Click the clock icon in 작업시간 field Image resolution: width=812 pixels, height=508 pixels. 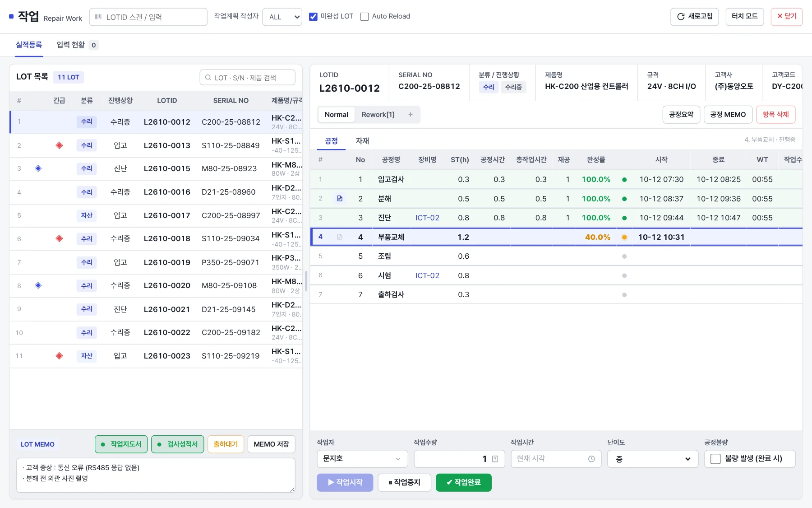[591, 459]
